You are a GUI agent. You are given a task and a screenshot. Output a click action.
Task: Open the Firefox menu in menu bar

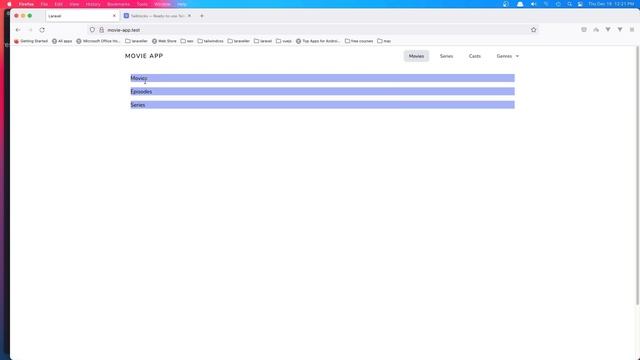click(26, 4)
